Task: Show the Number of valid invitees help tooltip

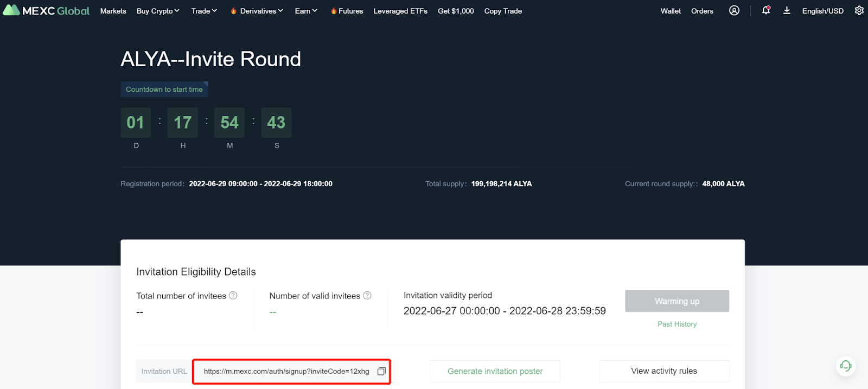Action: (367, 295)
